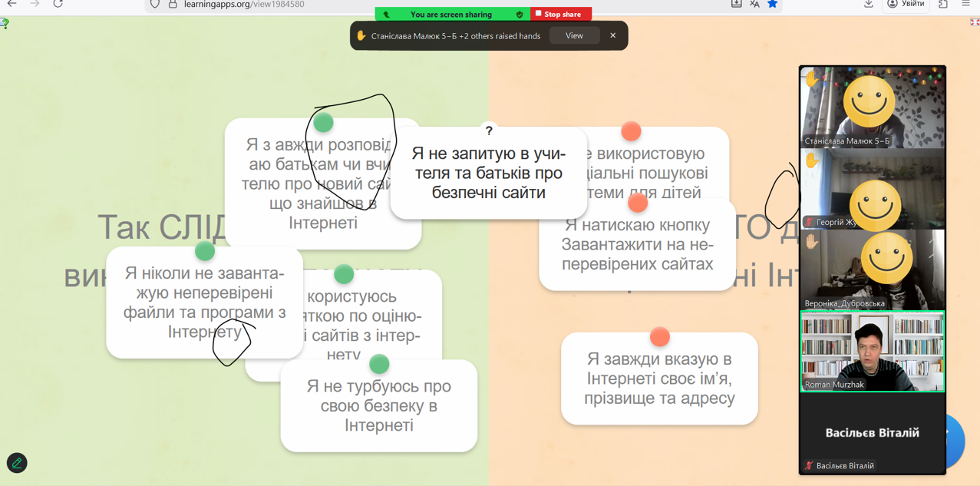Click the shield icon in address bar
980x486 pixels.
[155, 5]
